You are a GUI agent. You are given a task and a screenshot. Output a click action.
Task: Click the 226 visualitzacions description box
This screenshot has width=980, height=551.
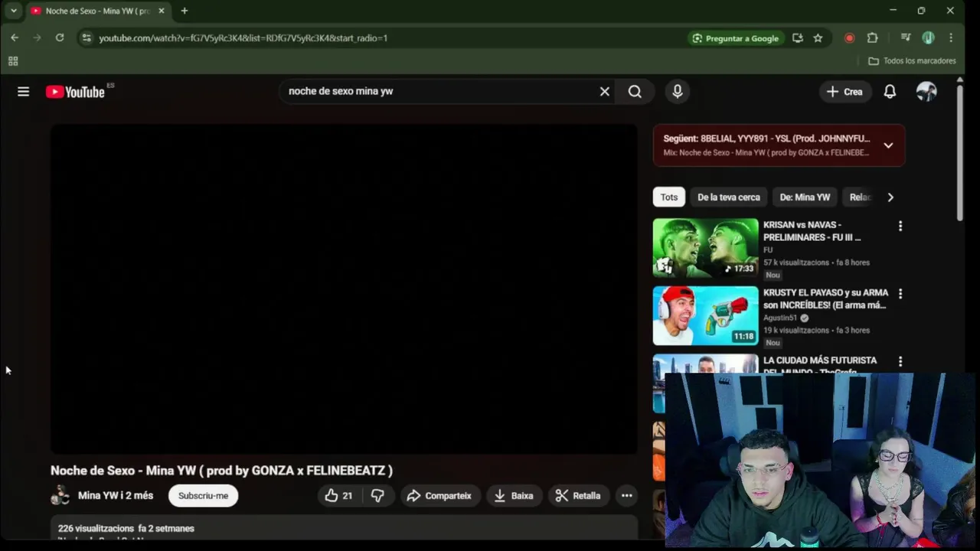point(344,529)
